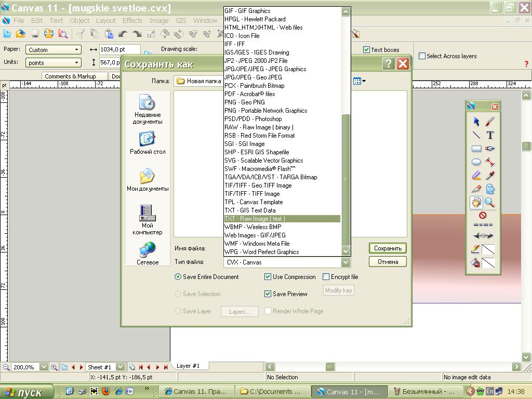Select the Knife tool in toolbox
Viewport: 532px width, 399px height.
coord(476,189)
